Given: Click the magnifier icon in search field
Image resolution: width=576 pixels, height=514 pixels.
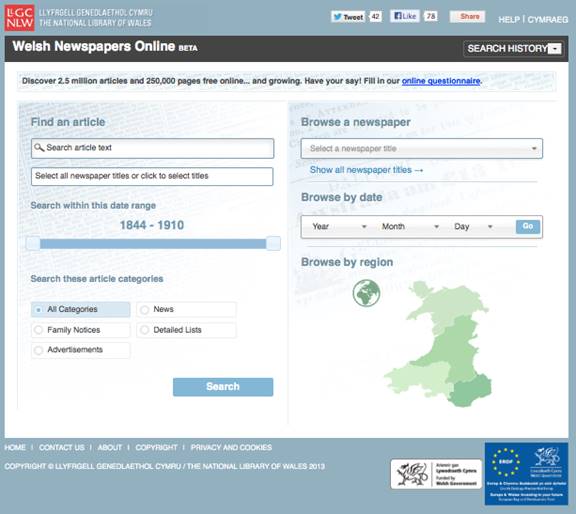Looking at the screenshot, I should click(x=39, y=148).
